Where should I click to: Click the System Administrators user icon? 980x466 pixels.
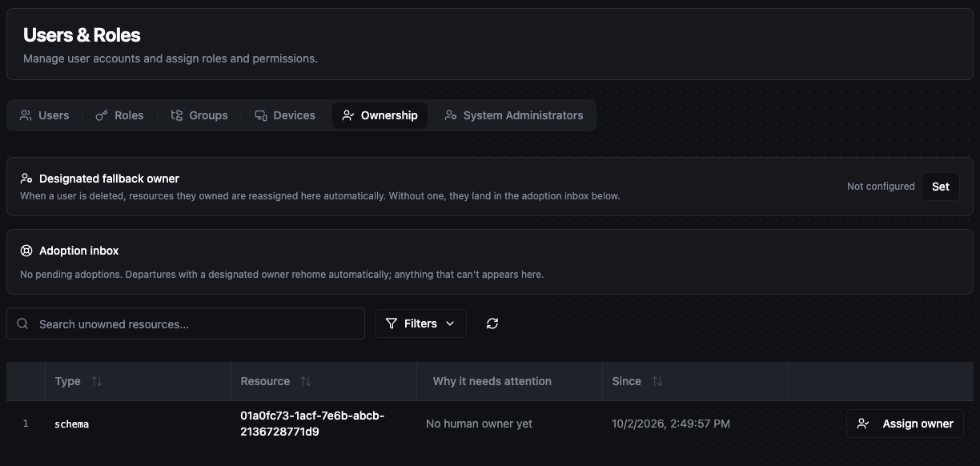451,115
